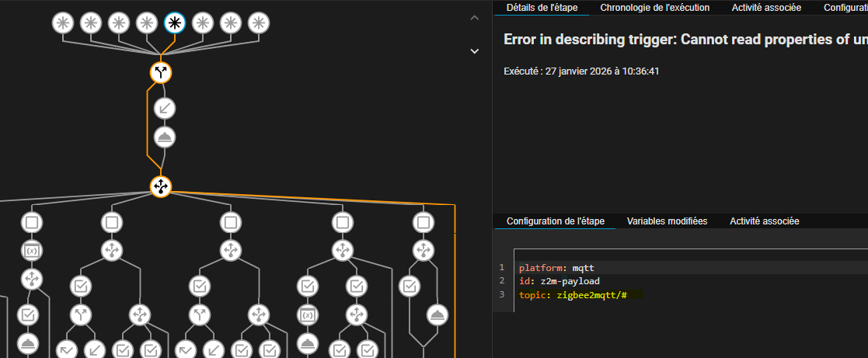This screenshot has height=358, width=868.
Task: Open the lower panel's Activité associée tab
Action: coord(764,221)
